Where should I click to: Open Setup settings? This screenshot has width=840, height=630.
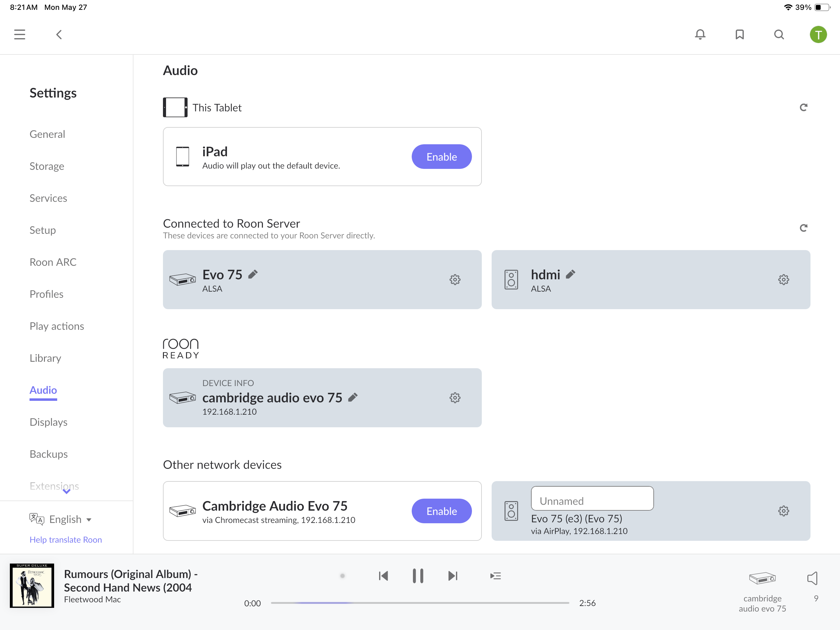[42, 230]
